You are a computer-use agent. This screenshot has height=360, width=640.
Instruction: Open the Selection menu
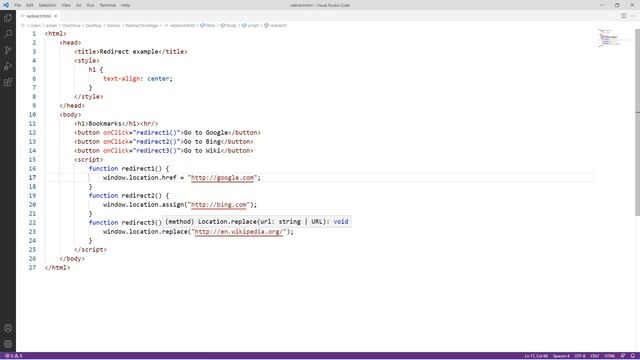tap(47, 5)
